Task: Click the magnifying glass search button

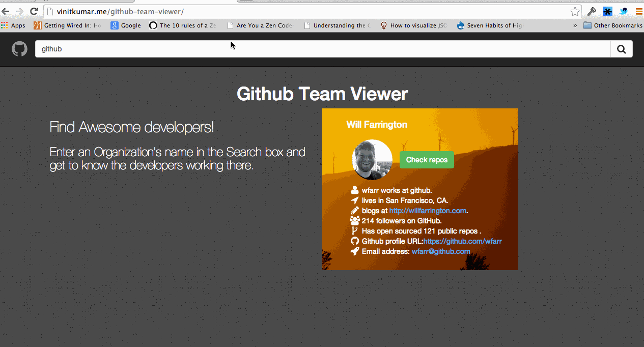Action: 621,49
